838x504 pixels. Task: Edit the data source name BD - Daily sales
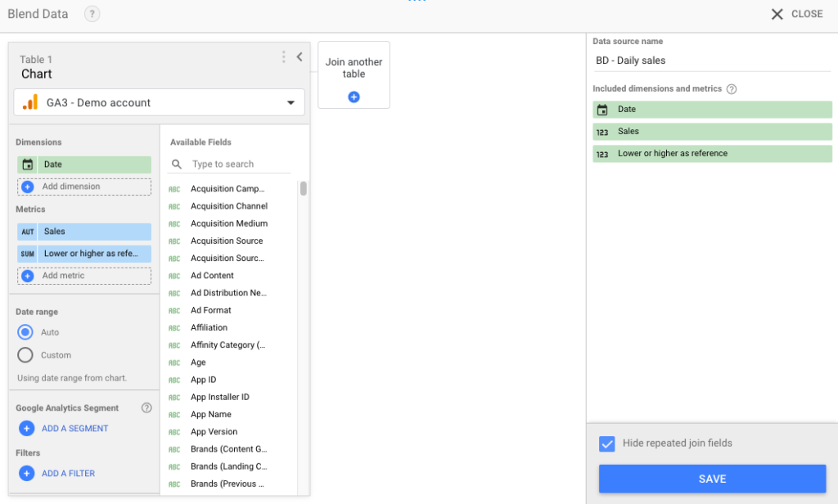712,61
